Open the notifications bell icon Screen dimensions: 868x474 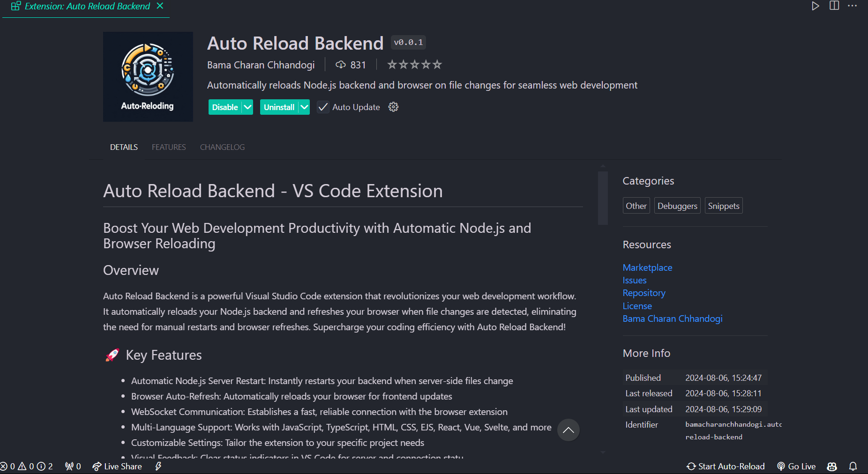tap(853, 467)
